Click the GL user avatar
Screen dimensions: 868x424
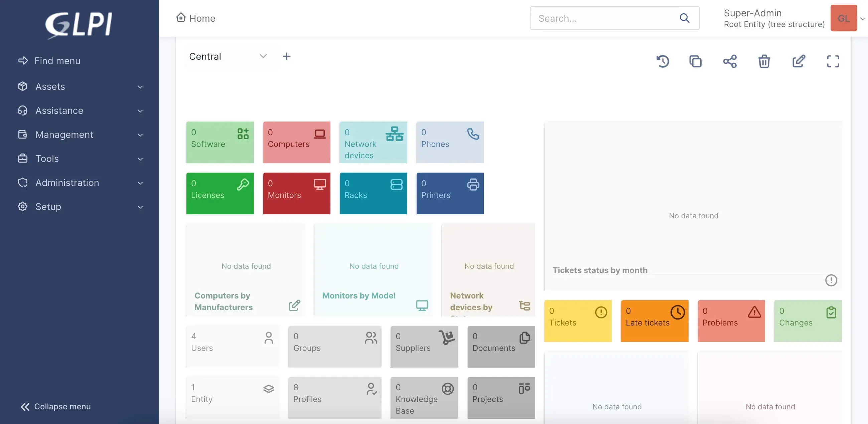[843, 18]
